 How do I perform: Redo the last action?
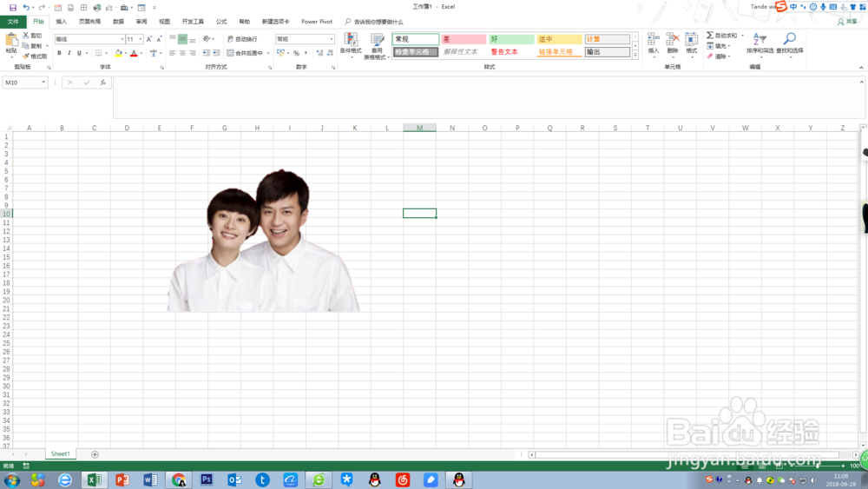click(x=42, y=8)
